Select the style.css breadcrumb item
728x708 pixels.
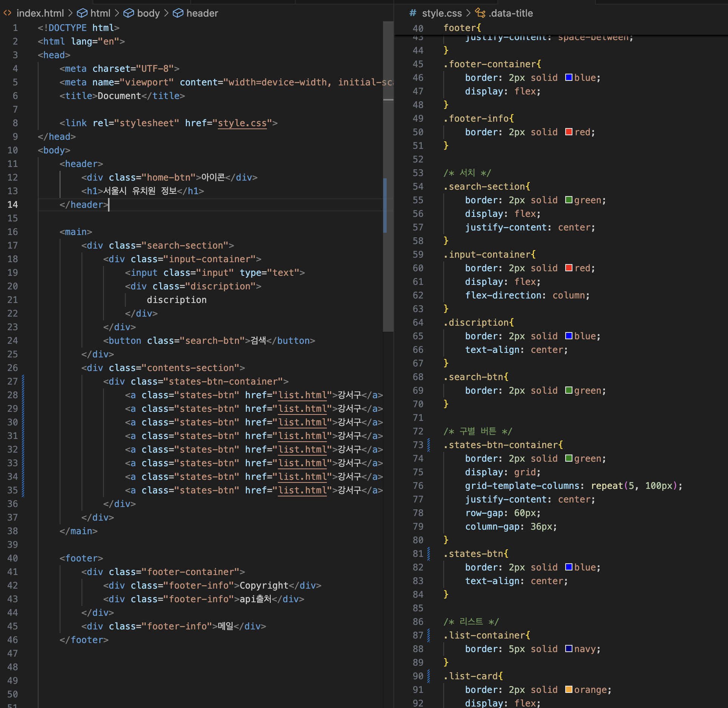pyautogui.click(x=442, y=13)
